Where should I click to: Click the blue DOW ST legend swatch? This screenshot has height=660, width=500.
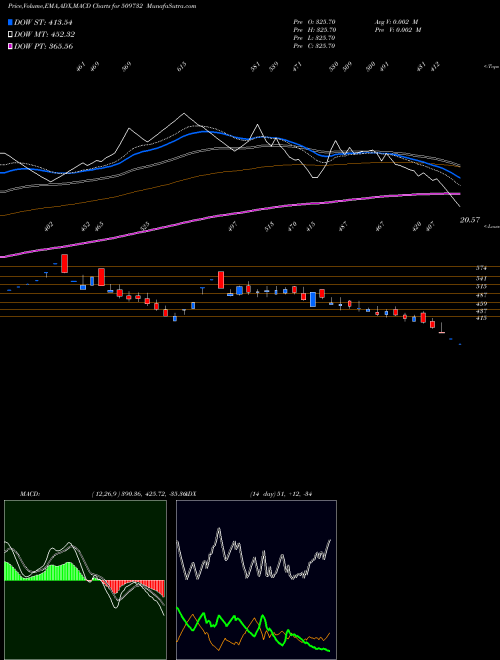[x=10, y=22]
